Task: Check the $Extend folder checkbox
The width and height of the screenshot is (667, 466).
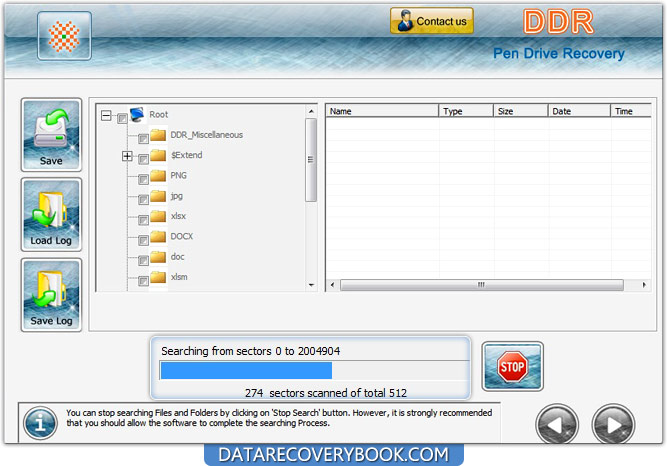Action: coord(143,159)
